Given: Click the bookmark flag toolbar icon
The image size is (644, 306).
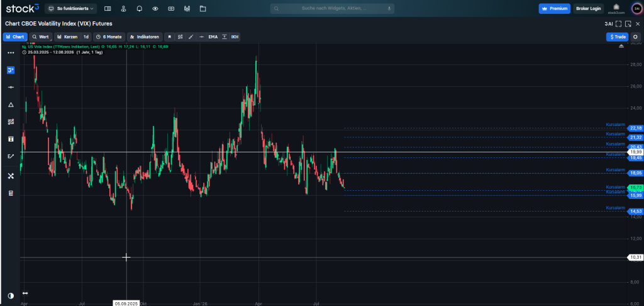Looking at the screenshot, I should [x=169, y=37].
